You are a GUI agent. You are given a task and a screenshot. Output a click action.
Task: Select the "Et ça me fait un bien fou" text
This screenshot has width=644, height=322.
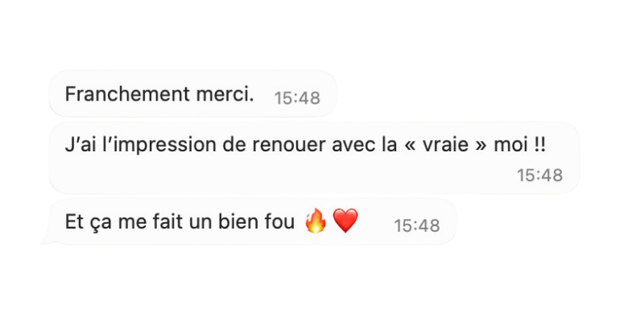180,223
